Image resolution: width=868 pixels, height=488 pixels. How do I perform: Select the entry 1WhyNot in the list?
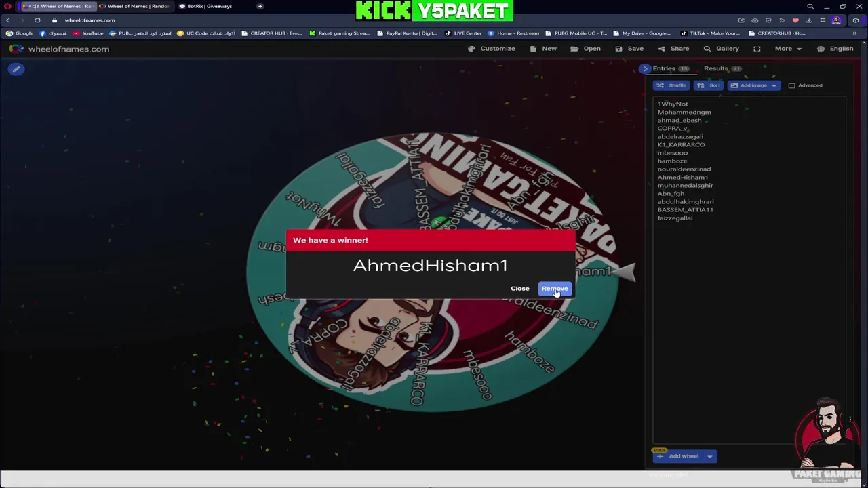[x=673, y=104]
